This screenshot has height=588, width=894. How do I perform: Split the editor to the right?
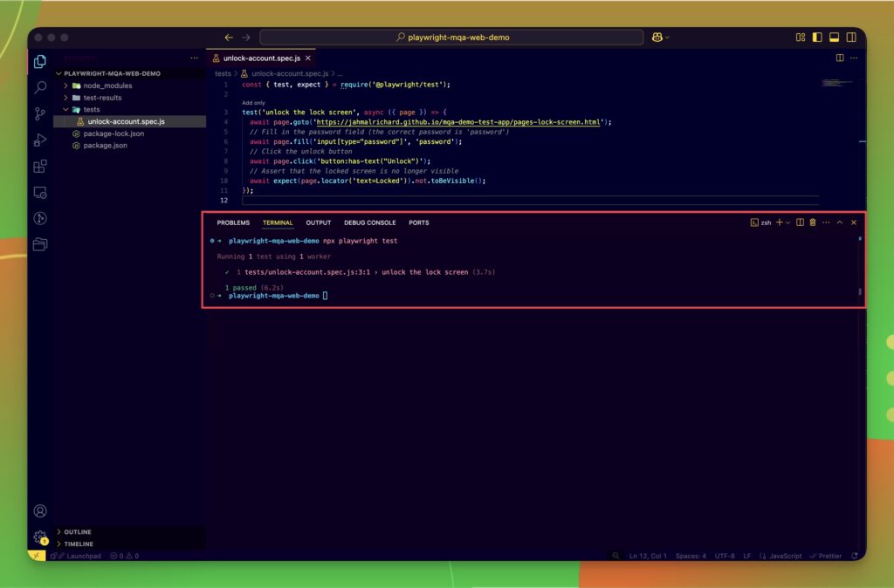pos(840,58)
